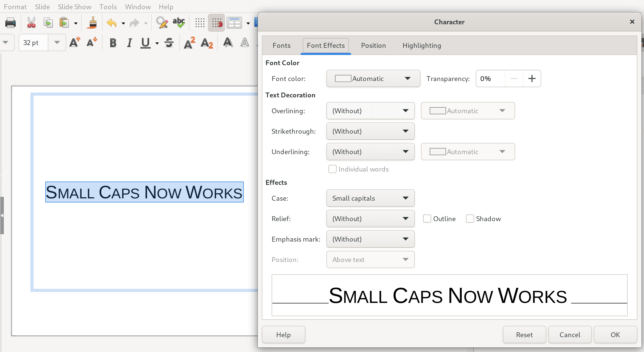The height and width of the screenshot is (352, 644).
Task: Open Find and Replace
Action: pos(162,22)
